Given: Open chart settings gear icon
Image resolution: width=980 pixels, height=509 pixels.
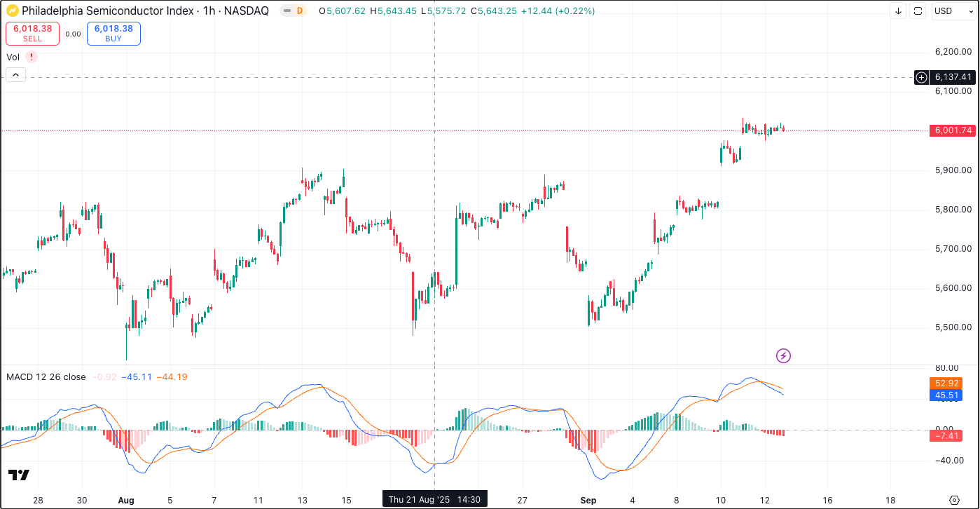Looking at the screenshot, I should [x=954, y=501].
